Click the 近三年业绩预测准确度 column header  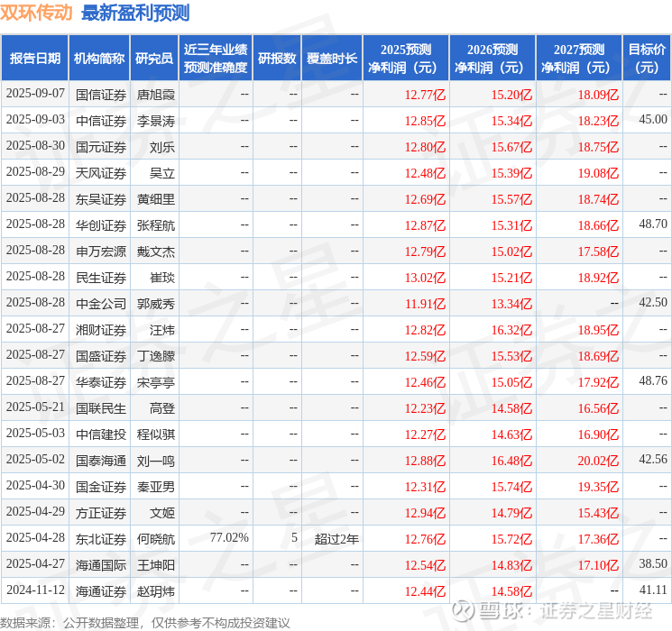click(x=216, y=59)
